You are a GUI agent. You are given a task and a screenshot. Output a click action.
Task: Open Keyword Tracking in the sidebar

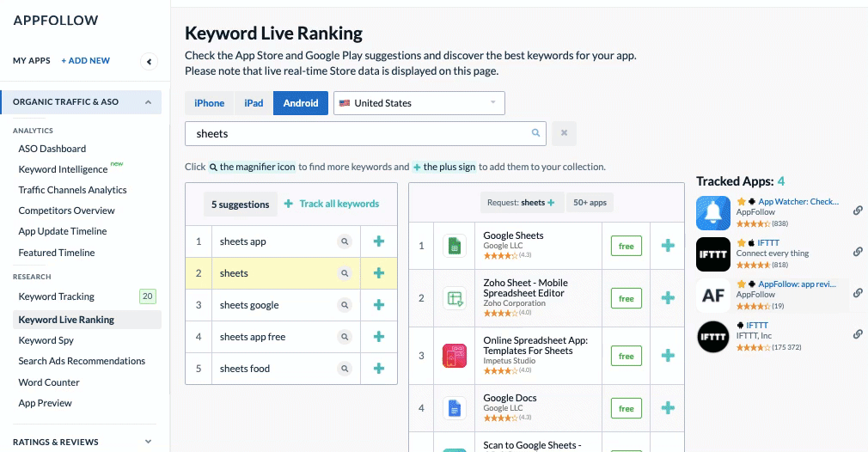(x=57, y=296)
